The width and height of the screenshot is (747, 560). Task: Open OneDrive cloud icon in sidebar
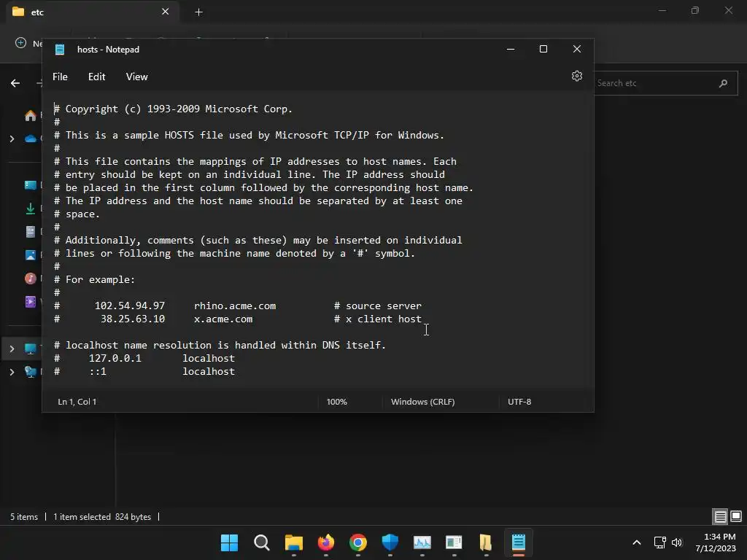coord(31,139)
